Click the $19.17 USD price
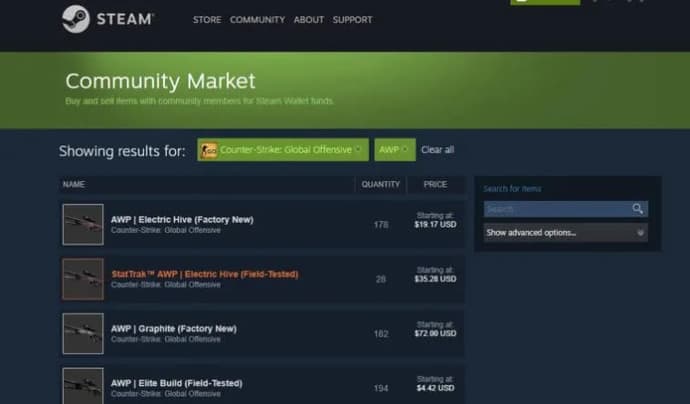This screenshot has width=690, height=404. tap(435, 224)
